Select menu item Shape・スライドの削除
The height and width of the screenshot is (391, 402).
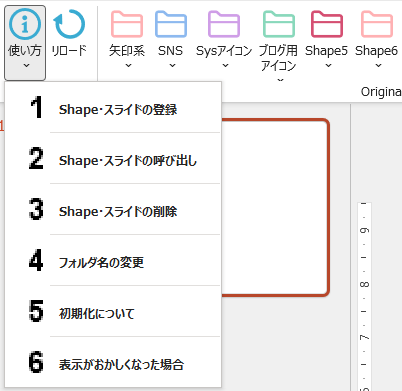[x=113, y=209]
